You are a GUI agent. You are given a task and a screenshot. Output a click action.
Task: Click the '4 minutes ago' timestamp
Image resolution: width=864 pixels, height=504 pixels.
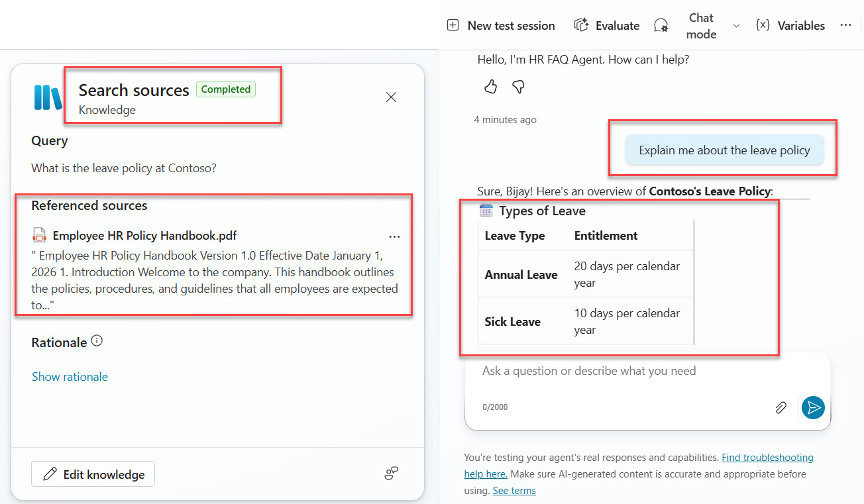(x=506, y=120)
